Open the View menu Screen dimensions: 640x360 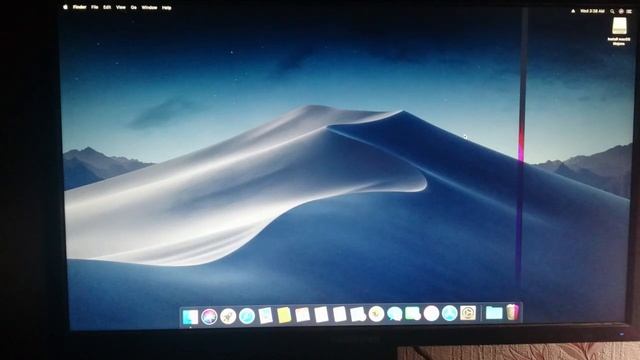pos(120,7)
